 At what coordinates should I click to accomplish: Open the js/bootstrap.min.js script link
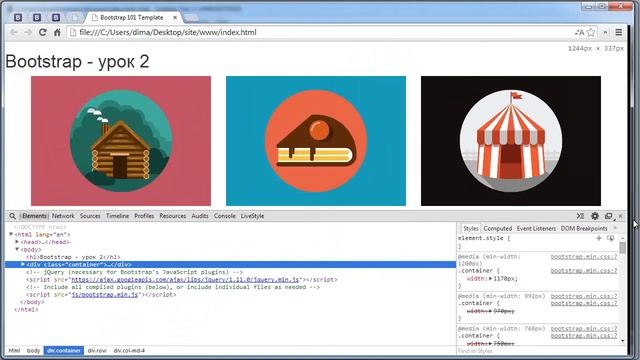coord(105,295)
